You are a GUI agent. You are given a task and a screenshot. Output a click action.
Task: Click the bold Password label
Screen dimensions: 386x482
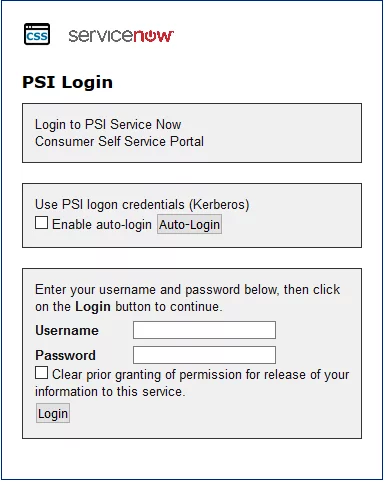[x=66, y=355]
